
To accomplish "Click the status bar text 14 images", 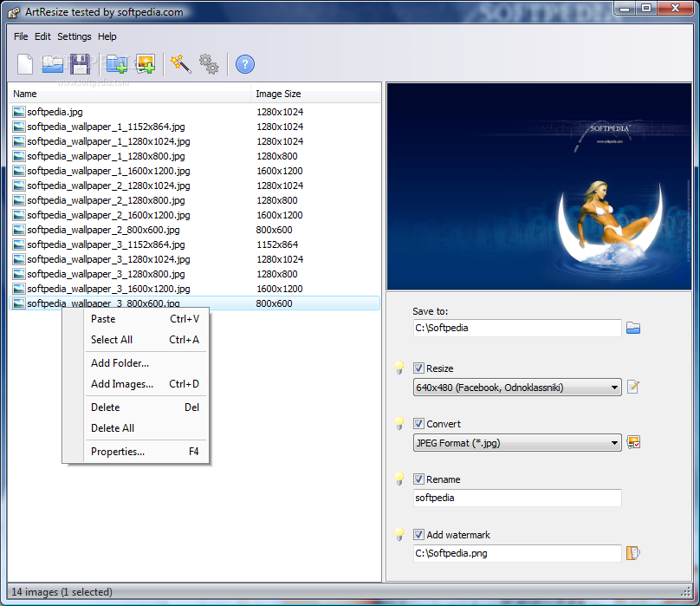I will click(x=62, y=592).
